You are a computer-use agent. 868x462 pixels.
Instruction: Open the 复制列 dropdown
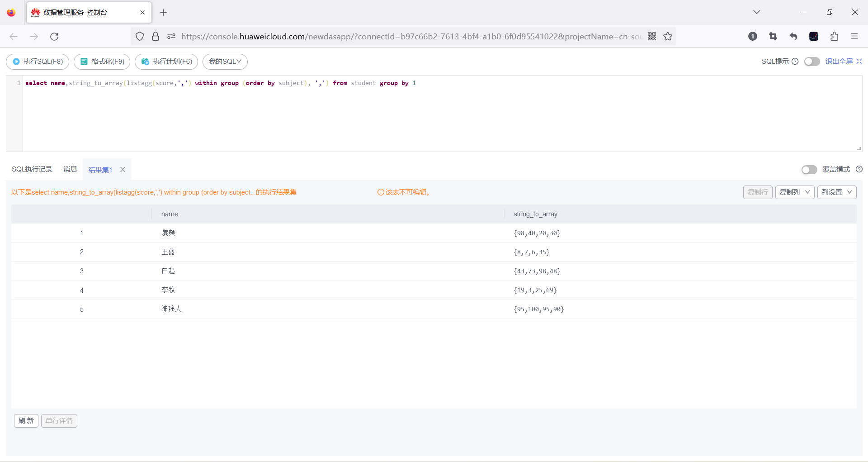pos(795,192)
